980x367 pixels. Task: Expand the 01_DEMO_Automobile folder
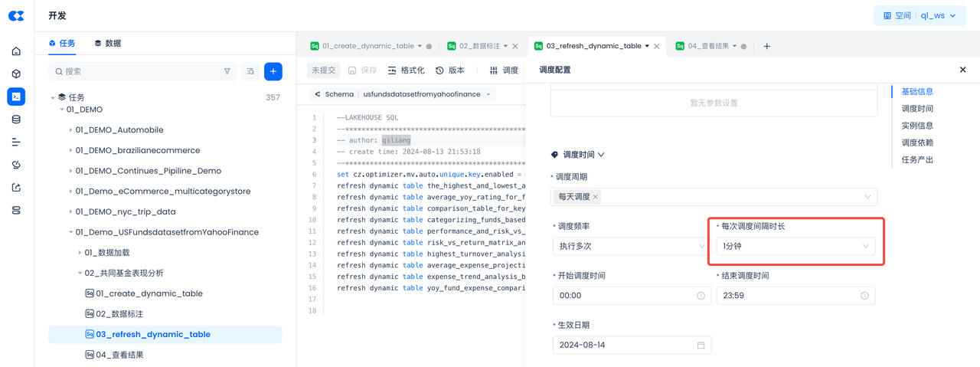pos(71,130)
